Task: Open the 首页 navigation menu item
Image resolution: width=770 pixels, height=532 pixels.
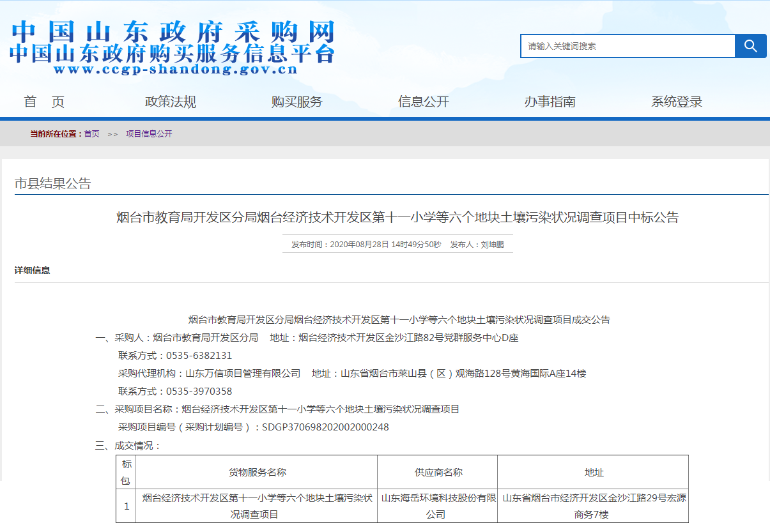Action: (44, 102)
